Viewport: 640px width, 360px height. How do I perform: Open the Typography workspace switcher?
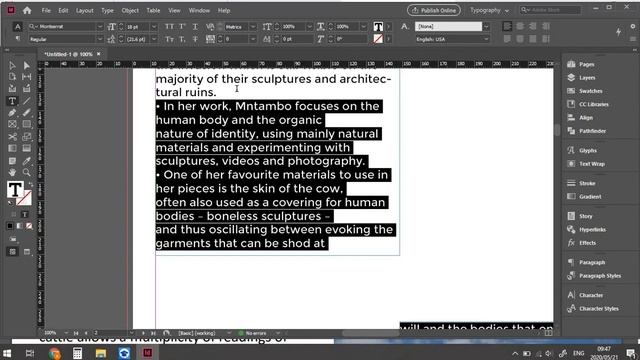tap(489, 10)
